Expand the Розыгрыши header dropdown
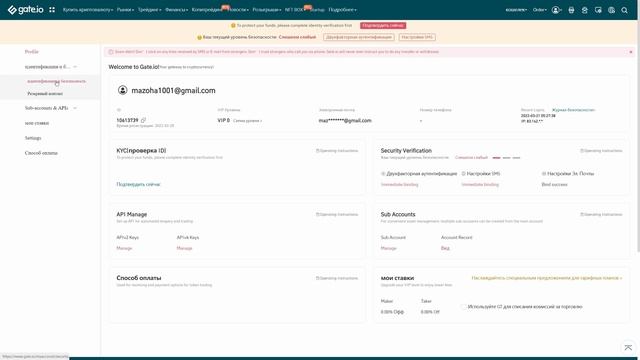The height and width of the screenshot is (360, 640). coord(267,10)
